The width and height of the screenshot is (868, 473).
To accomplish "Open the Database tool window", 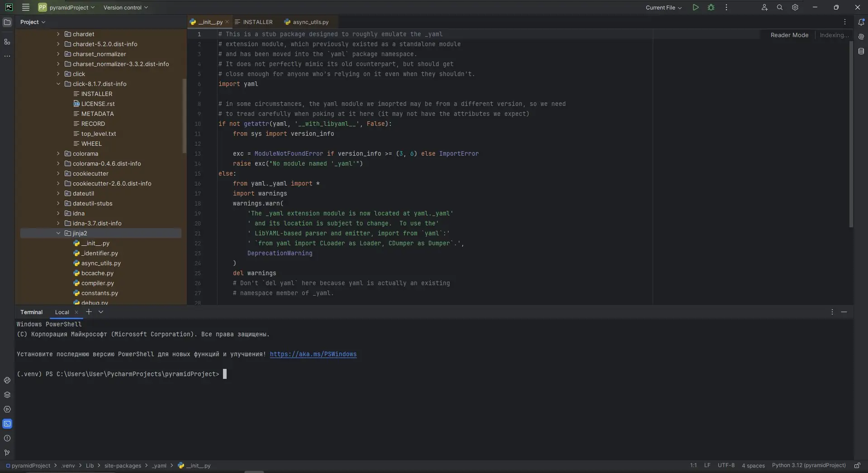I will coord(861,51).
